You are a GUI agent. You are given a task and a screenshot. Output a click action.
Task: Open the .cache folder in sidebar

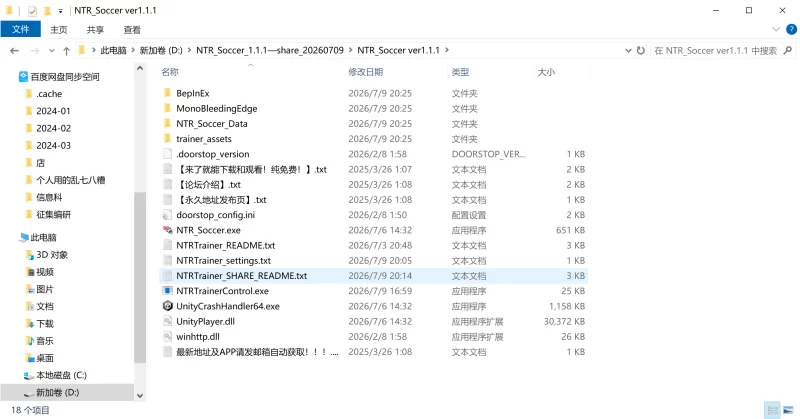click(x=49, y=94)
